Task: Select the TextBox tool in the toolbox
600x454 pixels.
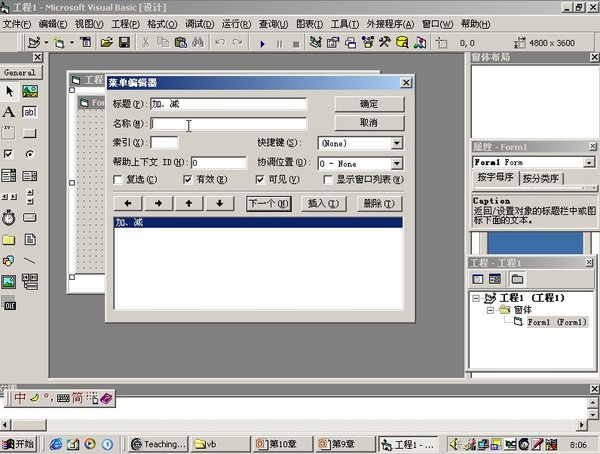Action: tap(30, 112)
